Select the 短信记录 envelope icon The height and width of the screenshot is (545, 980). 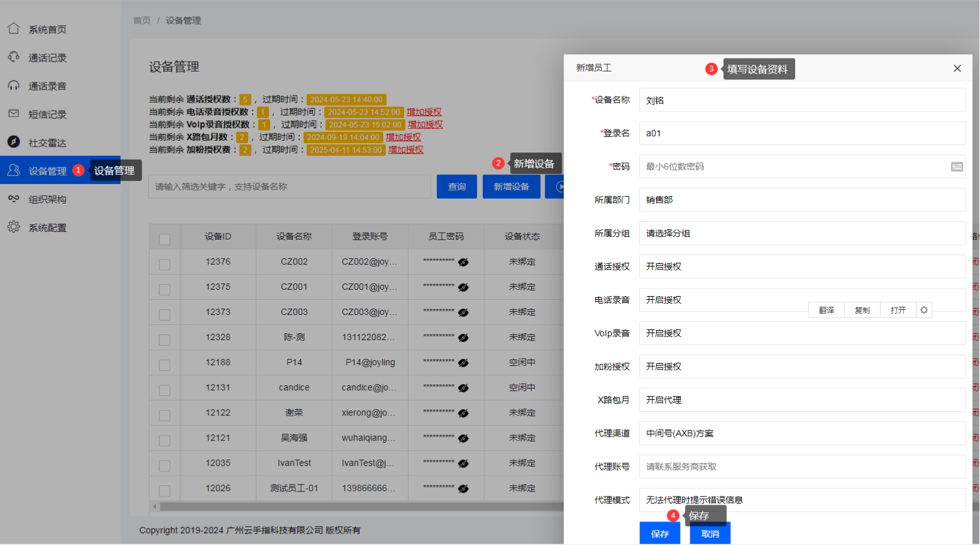[x=14, y=114]
